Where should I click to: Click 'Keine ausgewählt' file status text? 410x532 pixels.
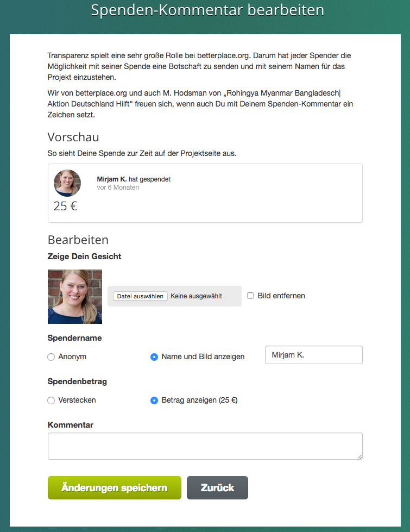tap(197, 296)
